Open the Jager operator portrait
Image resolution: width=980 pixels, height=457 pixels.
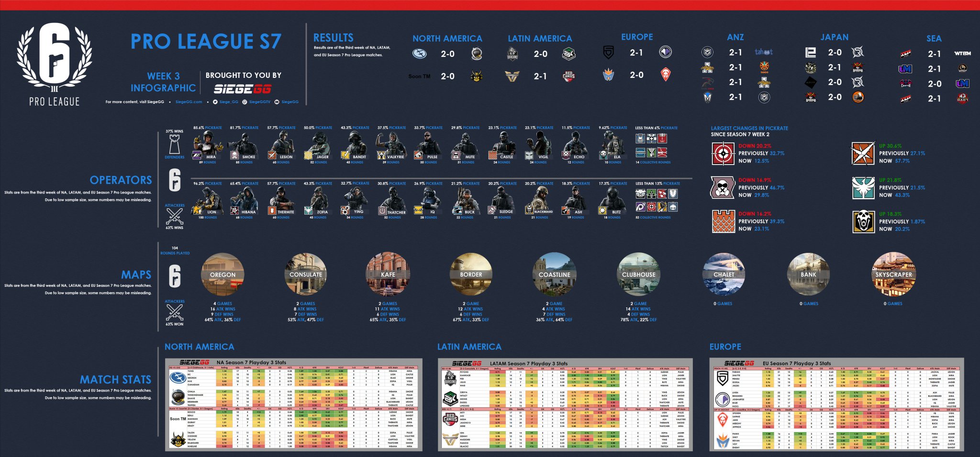[x=318, y=145]
